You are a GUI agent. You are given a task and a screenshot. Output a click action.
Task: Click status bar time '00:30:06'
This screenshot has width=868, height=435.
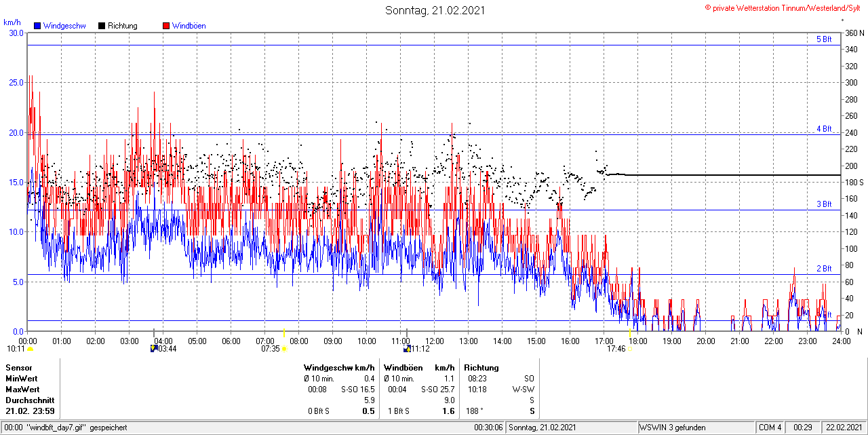[x=488, y=428]
